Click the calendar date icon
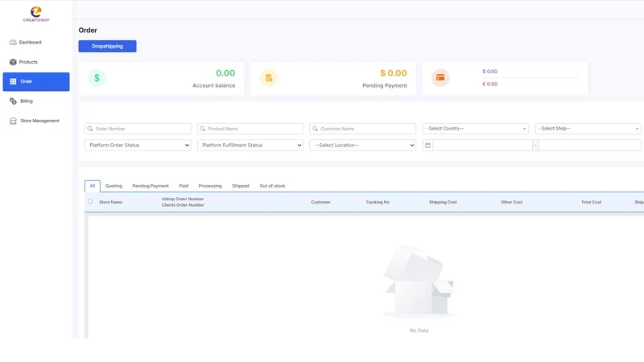 [427, 146]
